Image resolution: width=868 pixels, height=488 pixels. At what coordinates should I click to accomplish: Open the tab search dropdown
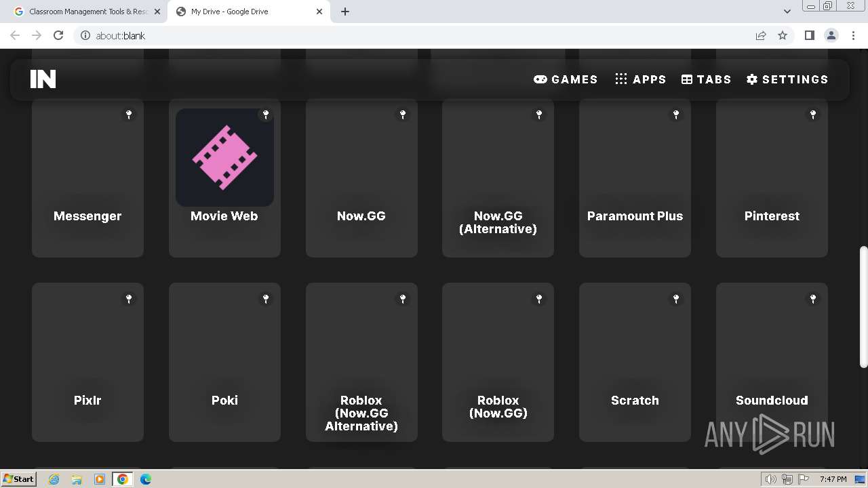(x=787, y=12)
